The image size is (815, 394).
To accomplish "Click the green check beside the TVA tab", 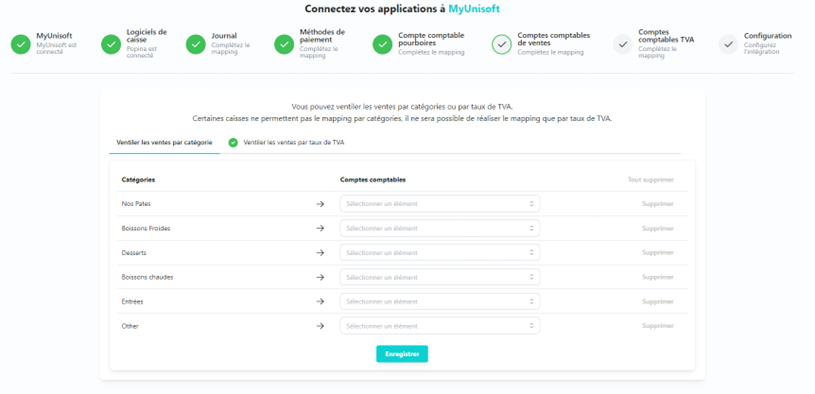I will [x=233, y=142].
